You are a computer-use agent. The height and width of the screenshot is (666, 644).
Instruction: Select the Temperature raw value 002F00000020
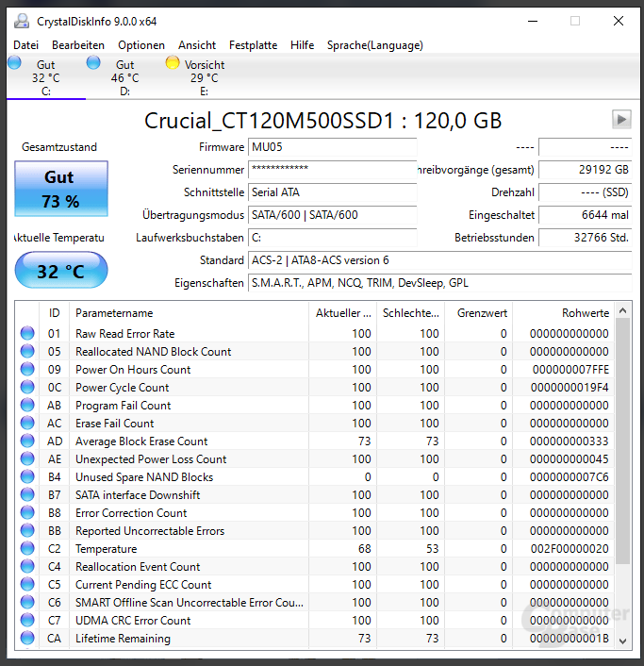(x=570, y=549)
